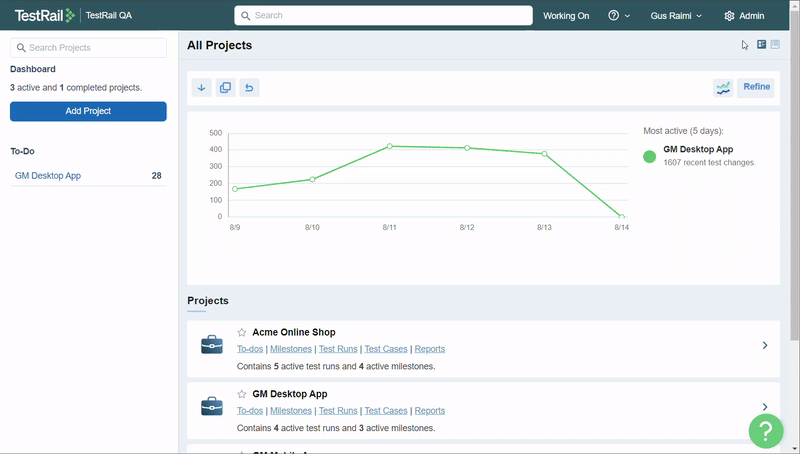Click the Refine button
This screenshot has width=800, height=454.
coord(756,87)
